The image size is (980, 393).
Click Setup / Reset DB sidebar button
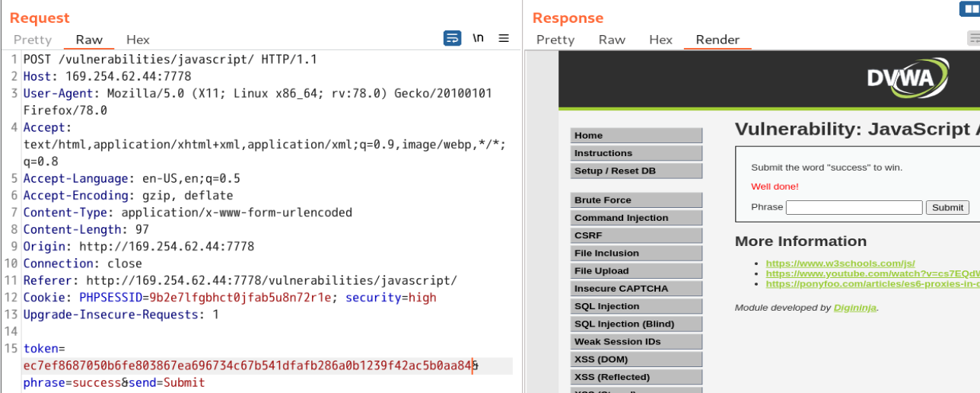[636, 171]
